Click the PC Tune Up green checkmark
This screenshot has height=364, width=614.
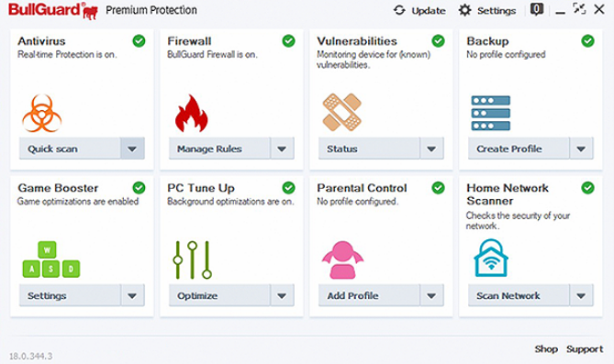coord(288,188)
